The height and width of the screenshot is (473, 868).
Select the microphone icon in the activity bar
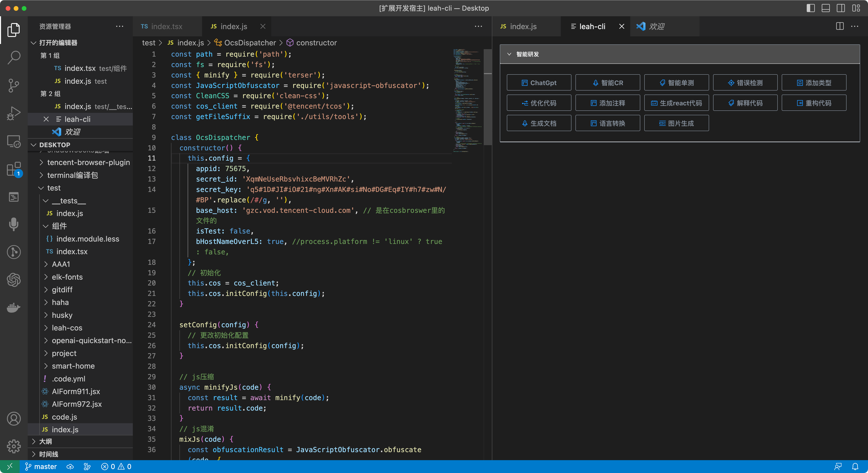click(14, 224)
